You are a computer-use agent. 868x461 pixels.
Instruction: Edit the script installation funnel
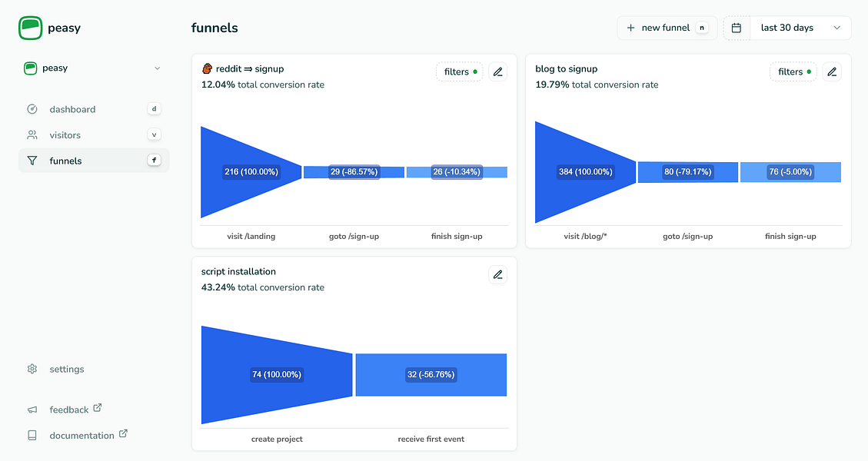[x=497, y=275]
